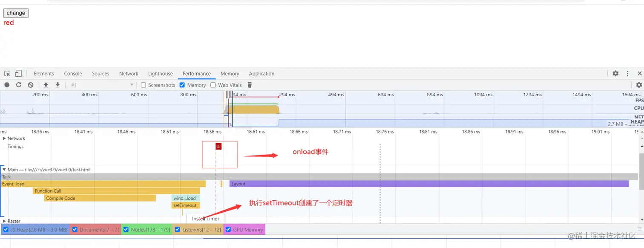
Task: Enable the Web Vitals checkbox
Action: point(213,85)
